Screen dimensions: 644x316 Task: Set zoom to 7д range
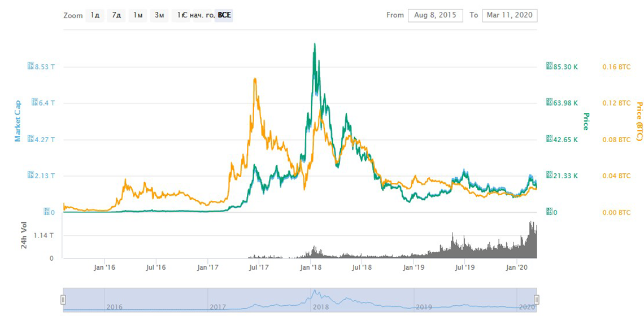click(x=116, y=15)
